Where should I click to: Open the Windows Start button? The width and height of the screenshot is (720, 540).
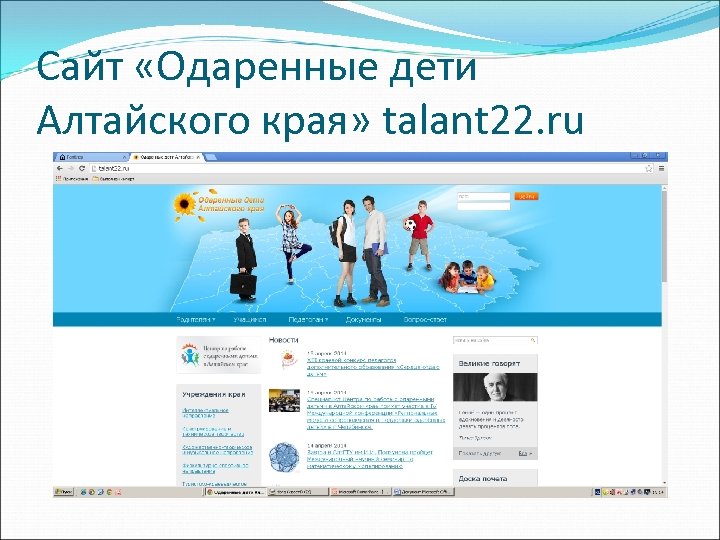pos(64,492)
